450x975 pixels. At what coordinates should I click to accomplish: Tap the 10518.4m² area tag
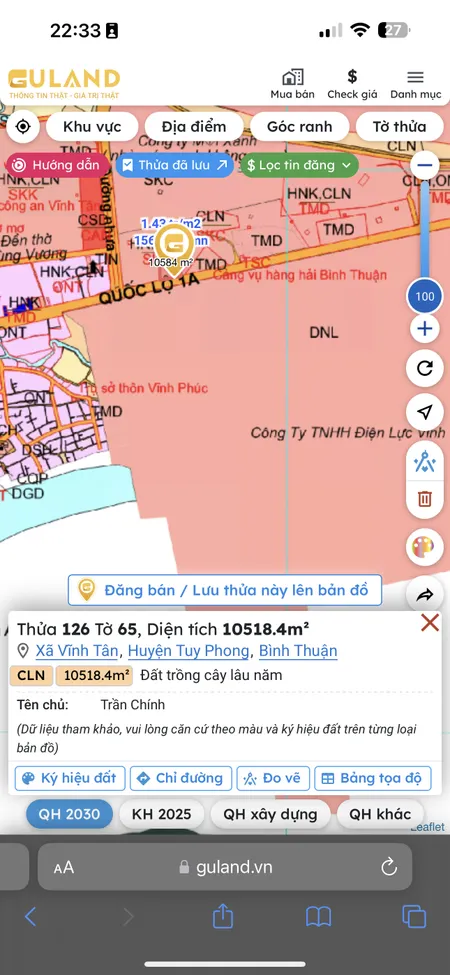(94, 675)
